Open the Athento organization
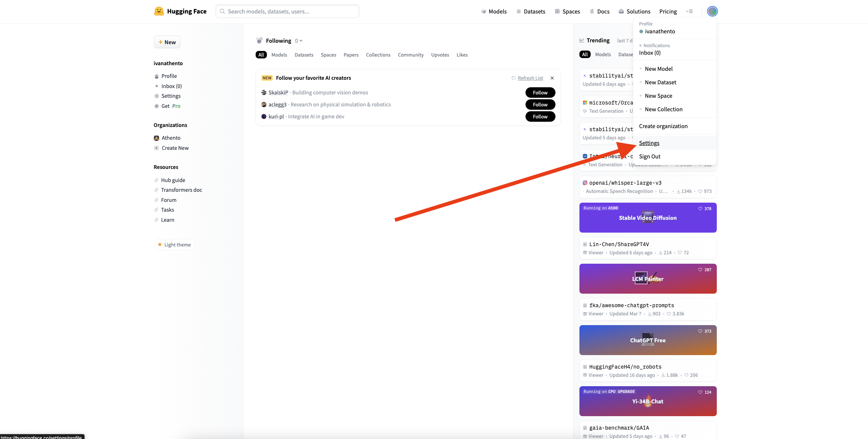This screenshot has width=868, height=439. coord(167,138)
